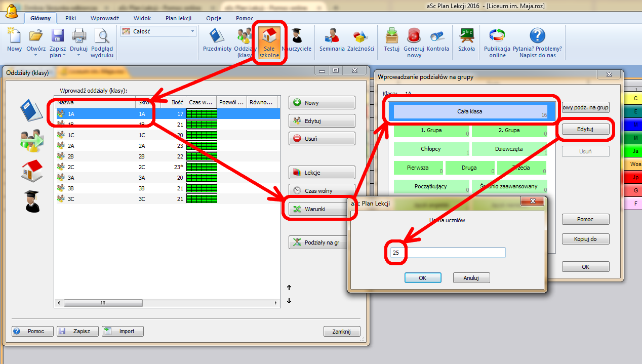
Task: Click the blue book icon in Oddziały sidebar
Action: (31, 110)
